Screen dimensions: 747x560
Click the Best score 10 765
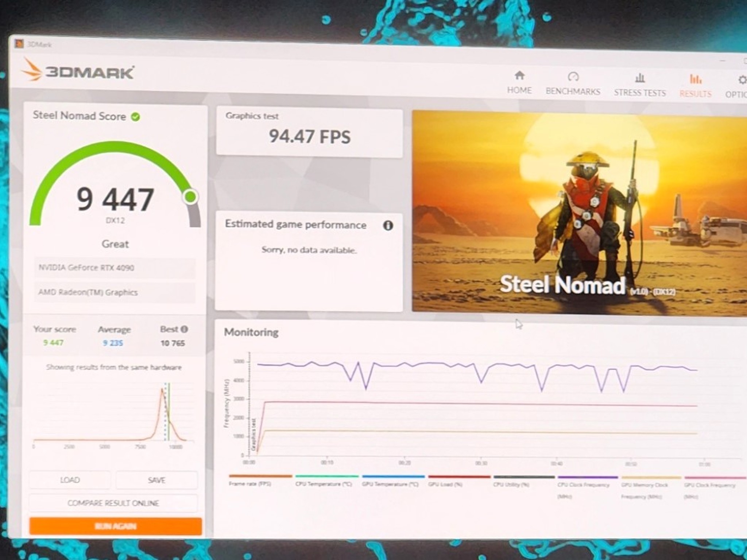coord(173,343)
